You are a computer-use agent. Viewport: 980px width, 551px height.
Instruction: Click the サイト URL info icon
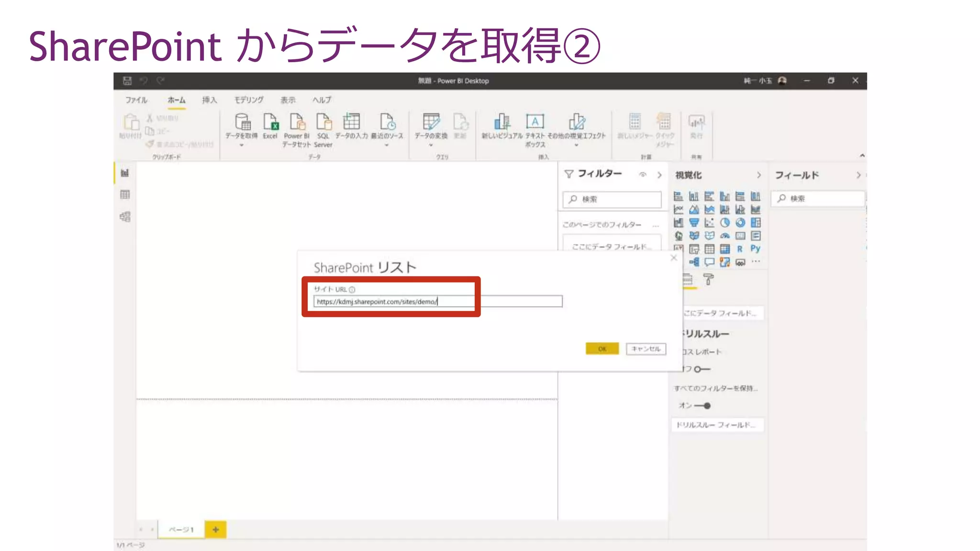click(x=352, y=289)
